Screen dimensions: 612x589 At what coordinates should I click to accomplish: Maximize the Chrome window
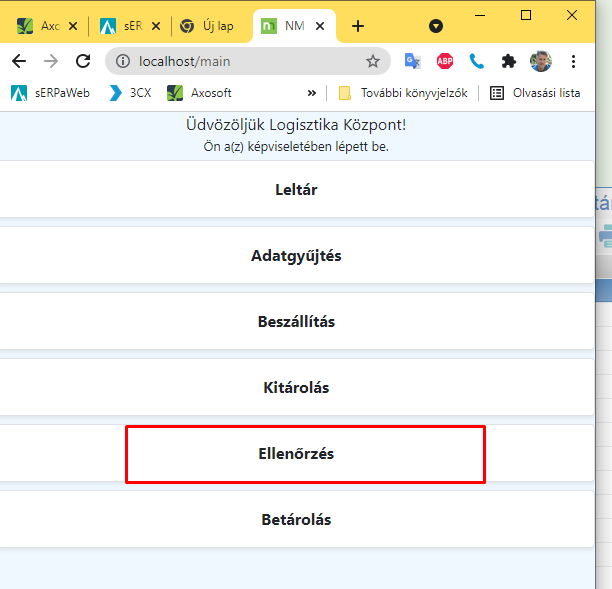click(x=526, y=16)
